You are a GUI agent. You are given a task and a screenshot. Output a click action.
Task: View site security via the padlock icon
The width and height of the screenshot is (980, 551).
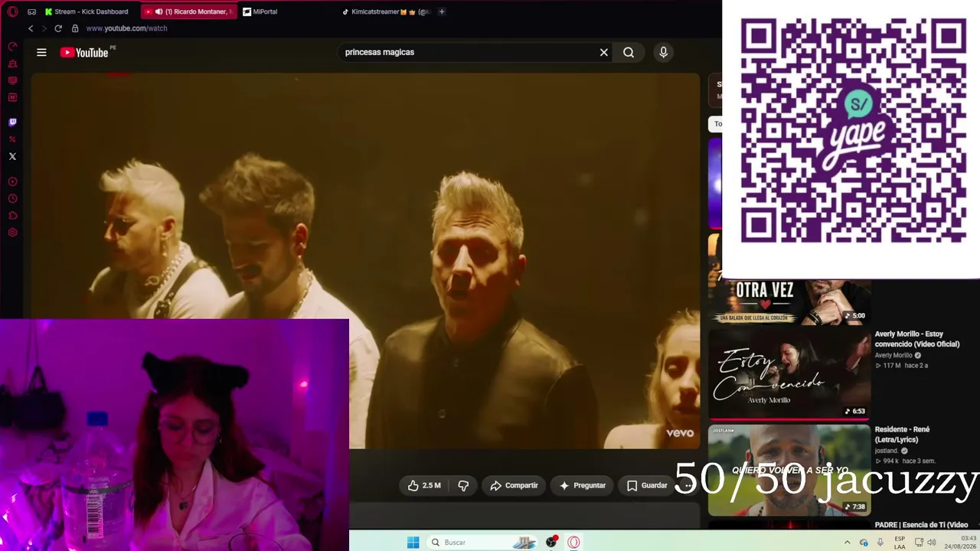[75, 28]
